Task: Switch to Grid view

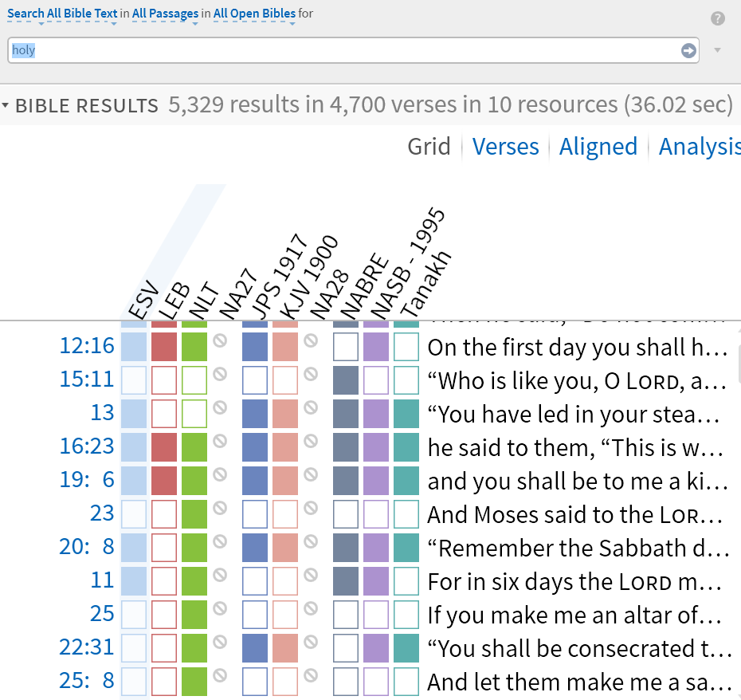Action: point(429,147)
